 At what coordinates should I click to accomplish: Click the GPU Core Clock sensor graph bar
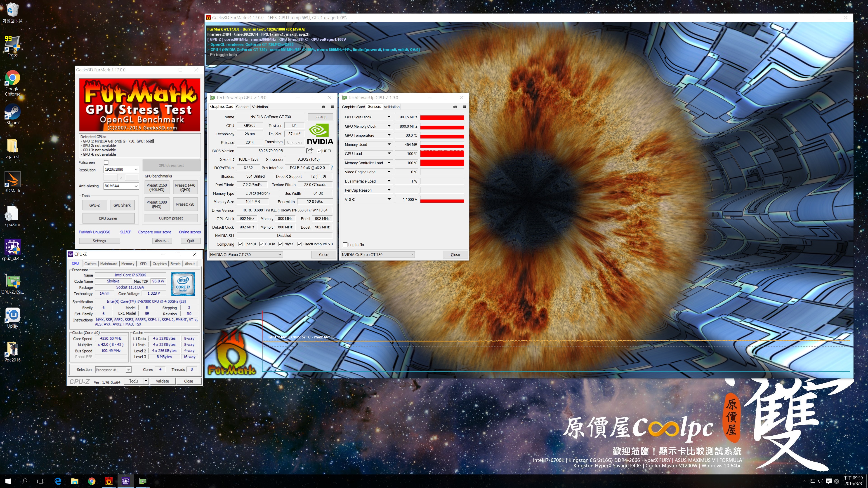[x=442, y=117]
